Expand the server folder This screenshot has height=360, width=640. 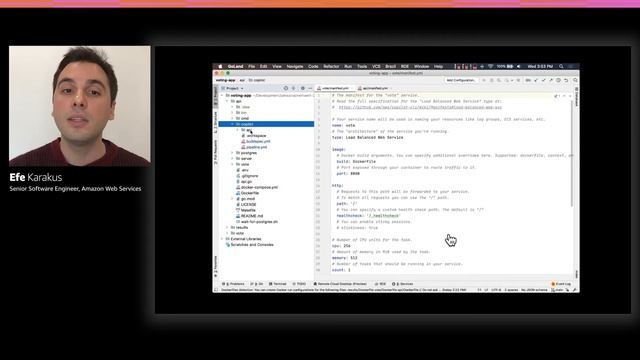232,158
